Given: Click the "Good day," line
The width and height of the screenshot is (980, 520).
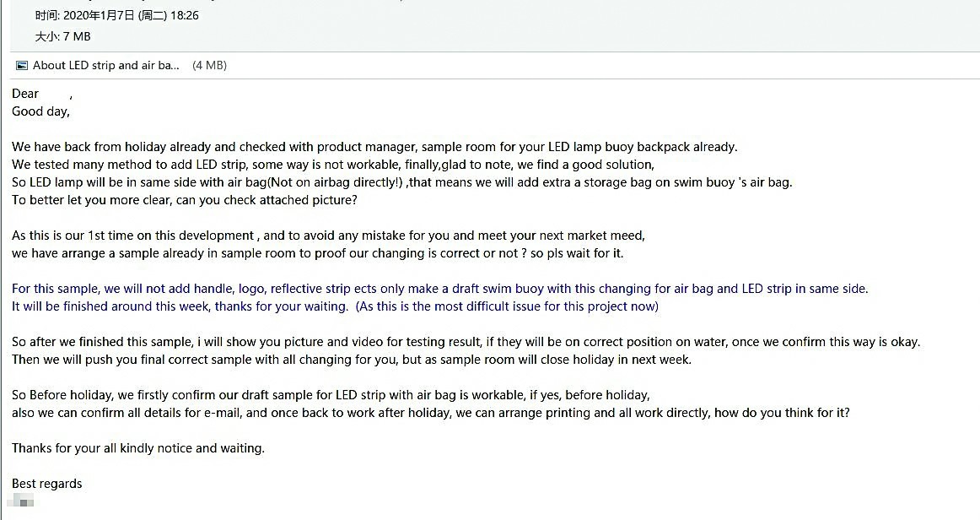Looking at the screenshot, I should point(40,112).
